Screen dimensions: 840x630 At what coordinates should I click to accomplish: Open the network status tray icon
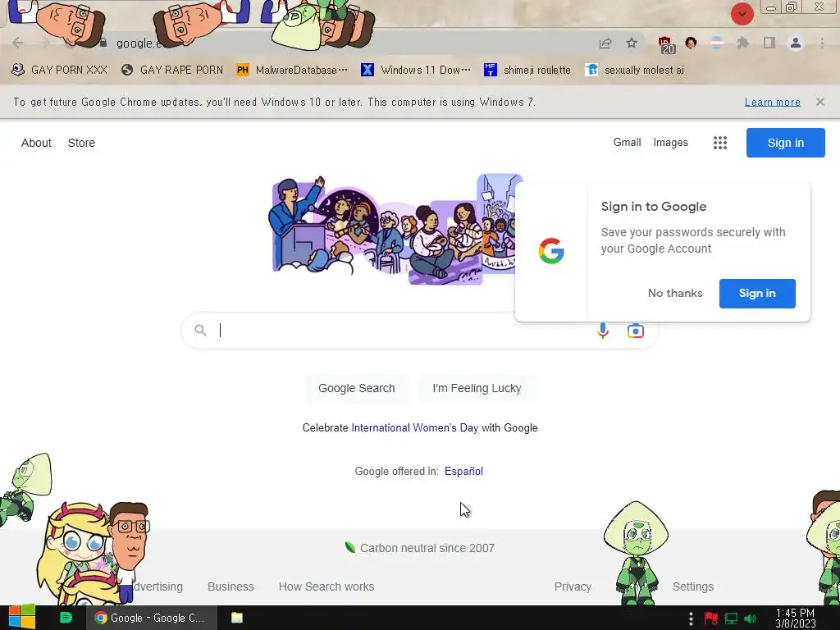click(x=731, y=619)
